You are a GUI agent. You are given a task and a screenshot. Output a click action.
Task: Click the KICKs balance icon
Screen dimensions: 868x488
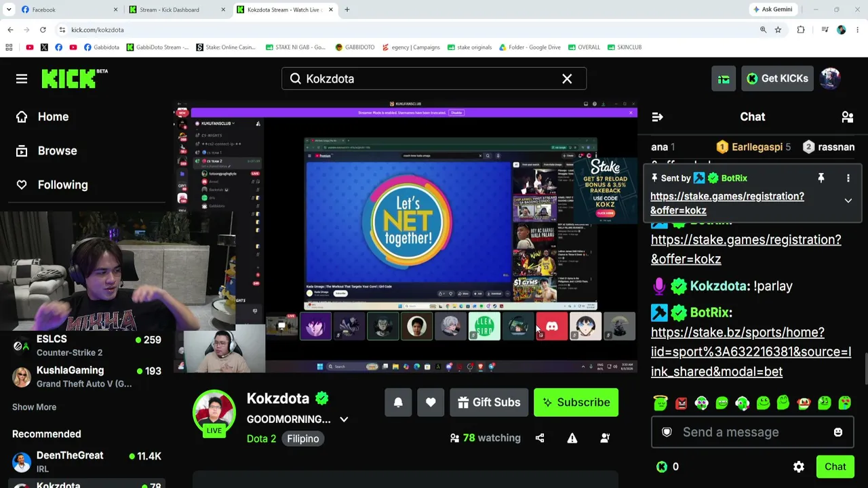coord(662,467)
